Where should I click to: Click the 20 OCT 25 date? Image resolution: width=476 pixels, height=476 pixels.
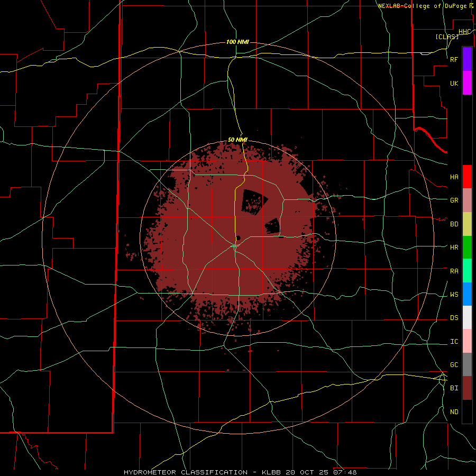(x=307, y=472)
